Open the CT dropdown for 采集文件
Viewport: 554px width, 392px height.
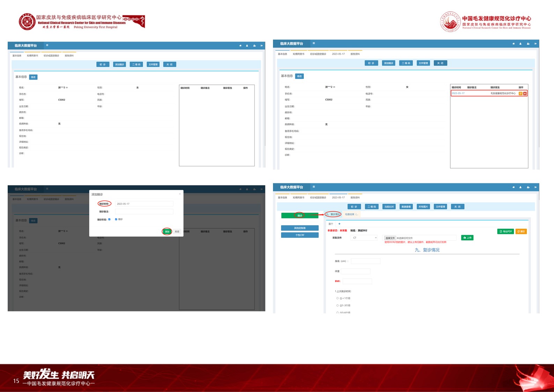pyautogui.click(x=364, y=238)
